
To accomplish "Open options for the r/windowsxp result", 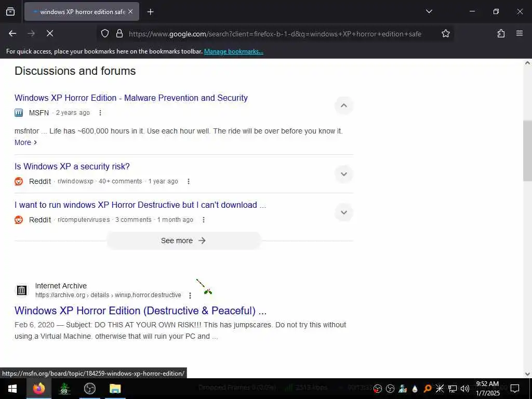I will 188,181.
